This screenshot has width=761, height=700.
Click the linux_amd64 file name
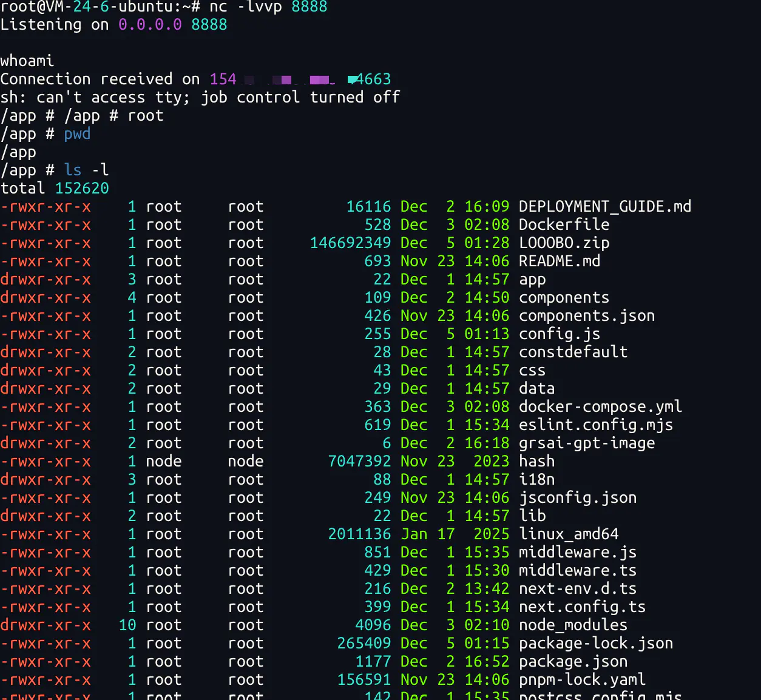click(x=568, y=534)
